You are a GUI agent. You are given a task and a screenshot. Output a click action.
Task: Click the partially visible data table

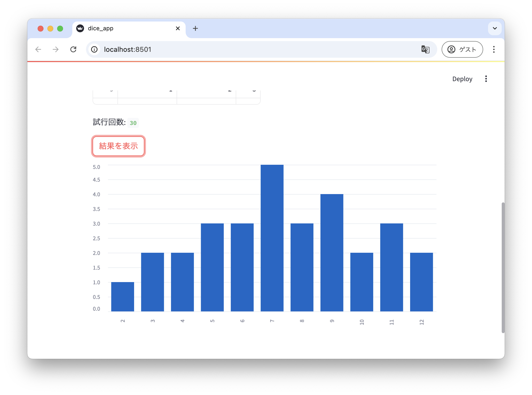(x=176, y=97)
